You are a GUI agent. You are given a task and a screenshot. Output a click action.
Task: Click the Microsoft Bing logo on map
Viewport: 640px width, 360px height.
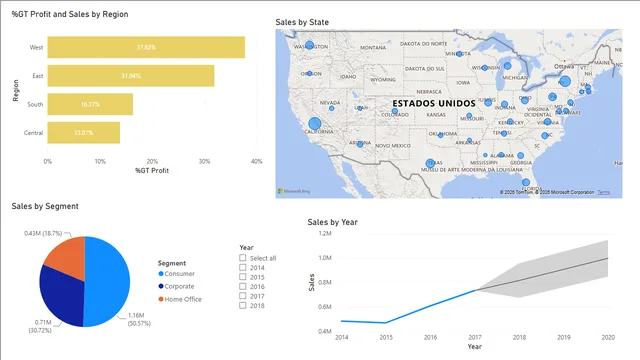tap(294, 191)
